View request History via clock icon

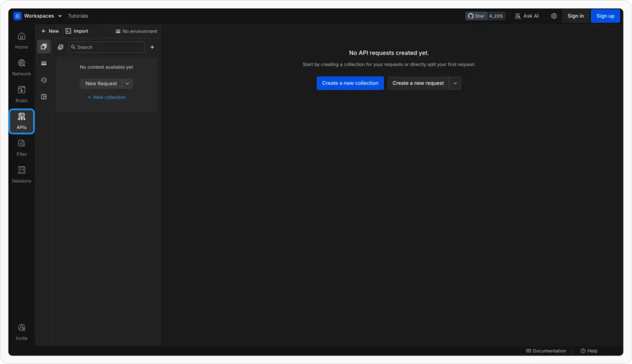pyautogui.click(x=43, y=79)
